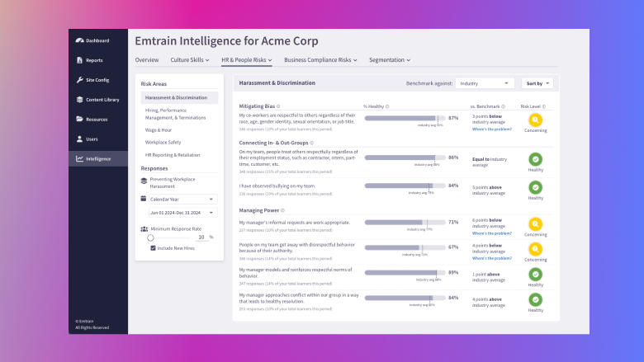This screenshot has width=644, height=362.
Task: Click the Reports document icon
Action: click(x=80, y=60)
